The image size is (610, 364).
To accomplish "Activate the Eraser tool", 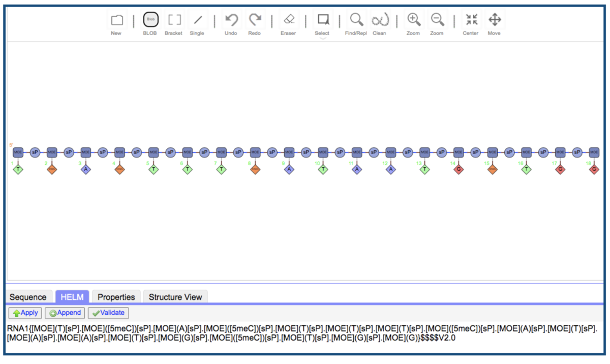I will pos(288,20).
